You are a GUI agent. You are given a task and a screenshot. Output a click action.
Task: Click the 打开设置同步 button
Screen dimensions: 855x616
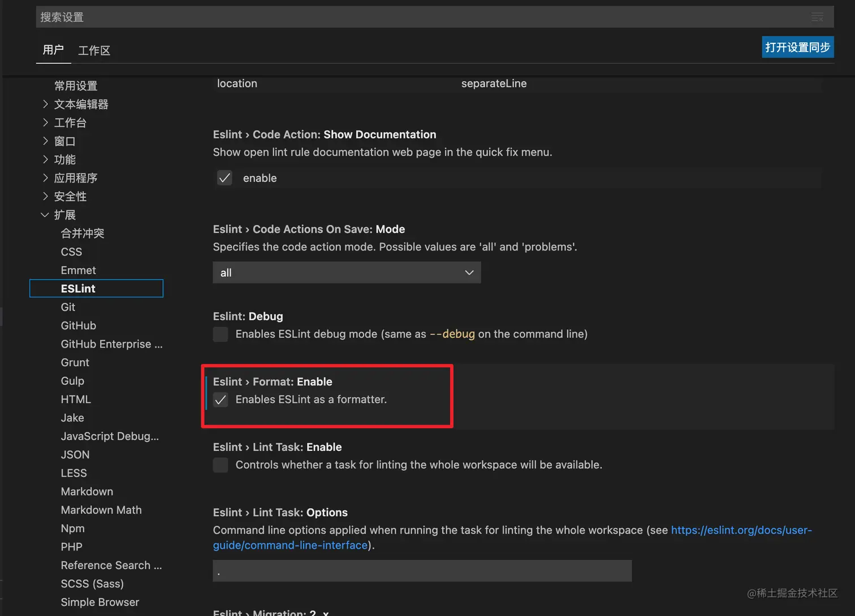[x=797, y=47]
